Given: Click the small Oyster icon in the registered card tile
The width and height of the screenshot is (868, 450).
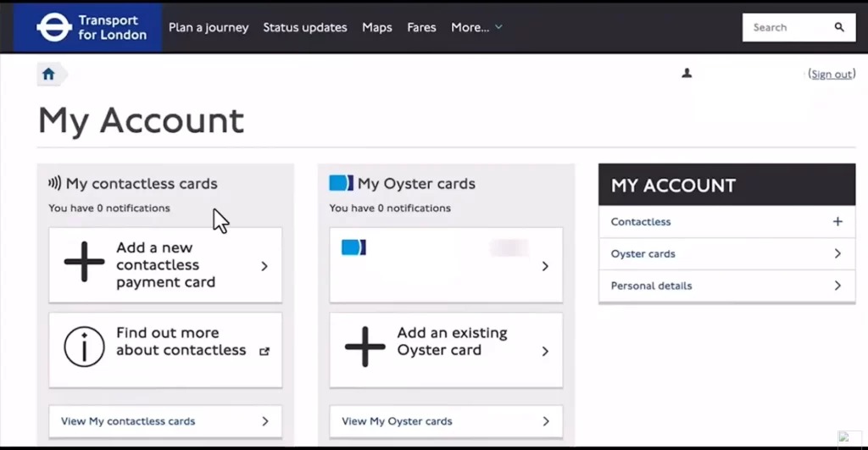Looking at the screenshot, I should (x=353, y=247).
